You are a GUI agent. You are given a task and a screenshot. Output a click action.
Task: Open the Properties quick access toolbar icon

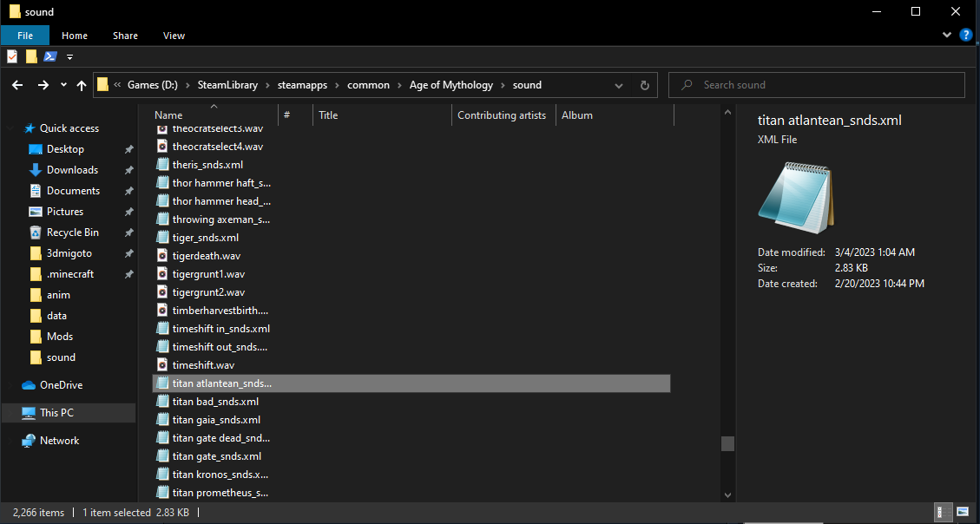coord(12,57)
